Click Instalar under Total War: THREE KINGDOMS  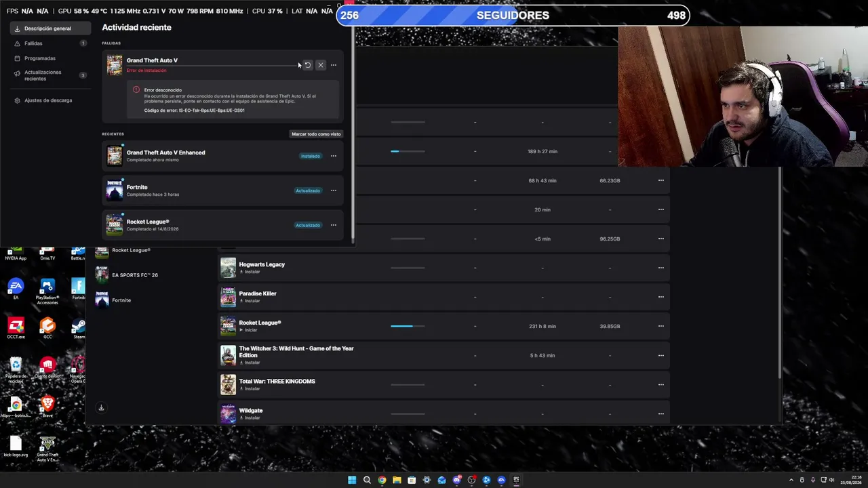point(250,388)
